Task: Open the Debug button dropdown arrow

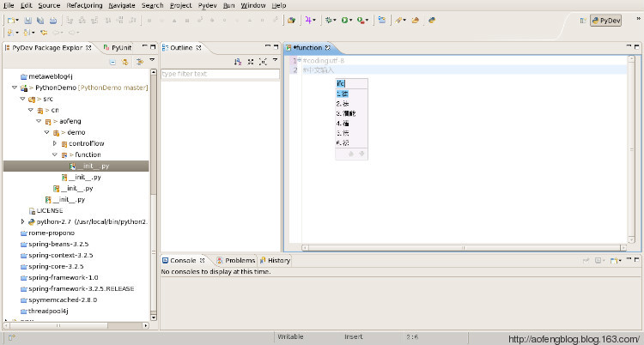Action: coord(335,20)
